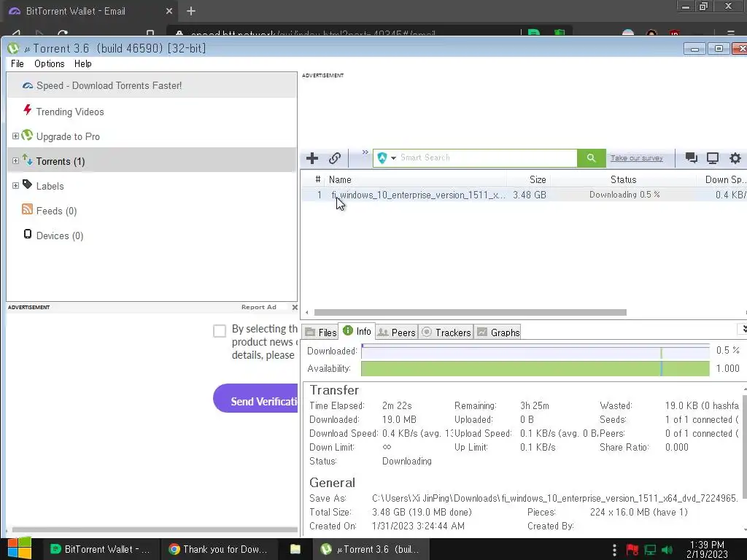Screen dimensions: 747x560
Task: Open the remote monitor toolbar icon
Action: pyautogui.click(x=713, y=158)
